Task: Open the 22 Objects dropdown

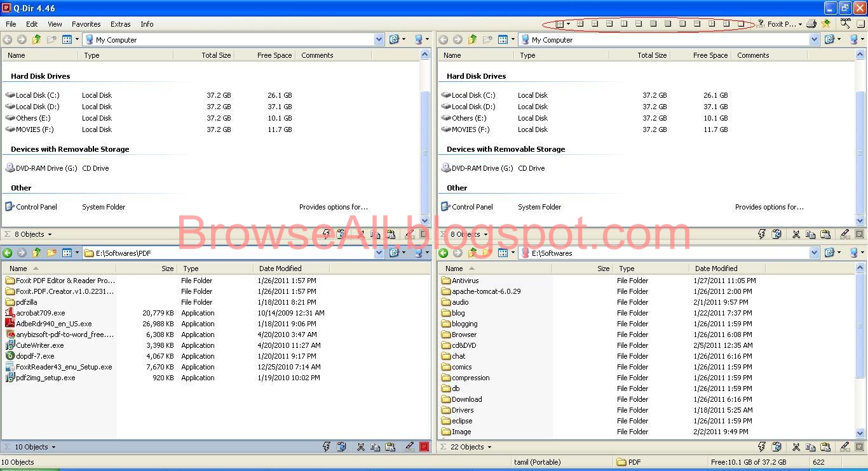Action: (489, 447)
